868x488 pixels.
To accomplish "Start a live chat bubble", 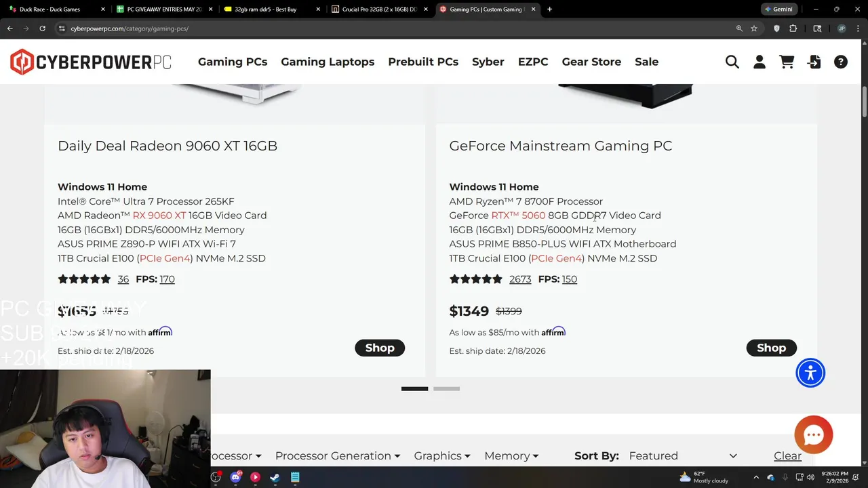I will point(814,434).
